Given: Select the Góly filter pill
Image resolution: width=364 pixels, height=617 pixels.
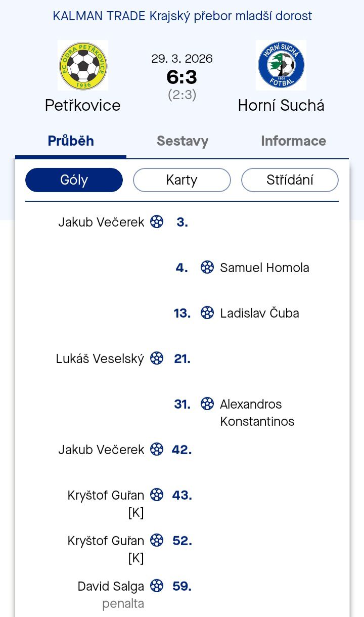Looking at the screenshot, I should [74, 180].
